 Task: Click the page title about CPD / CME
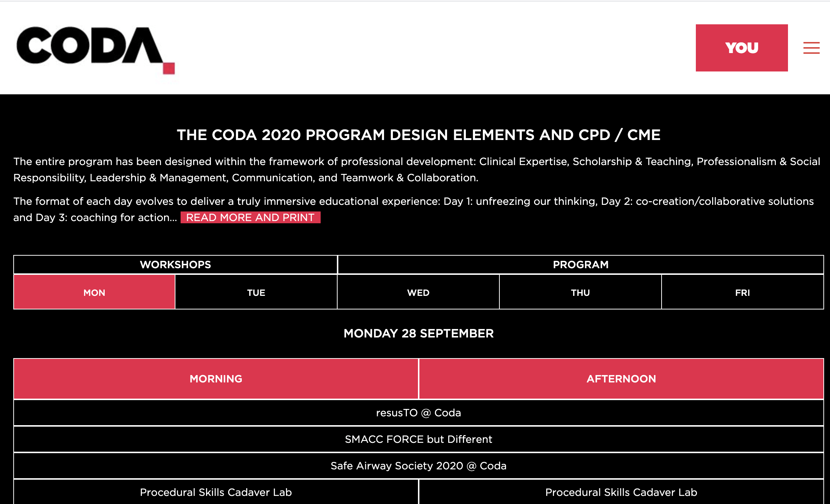419,135
